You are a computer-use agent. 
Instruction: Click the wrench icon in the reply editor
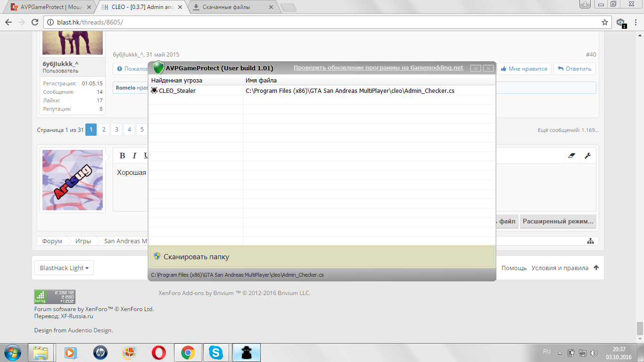point(587,156)
